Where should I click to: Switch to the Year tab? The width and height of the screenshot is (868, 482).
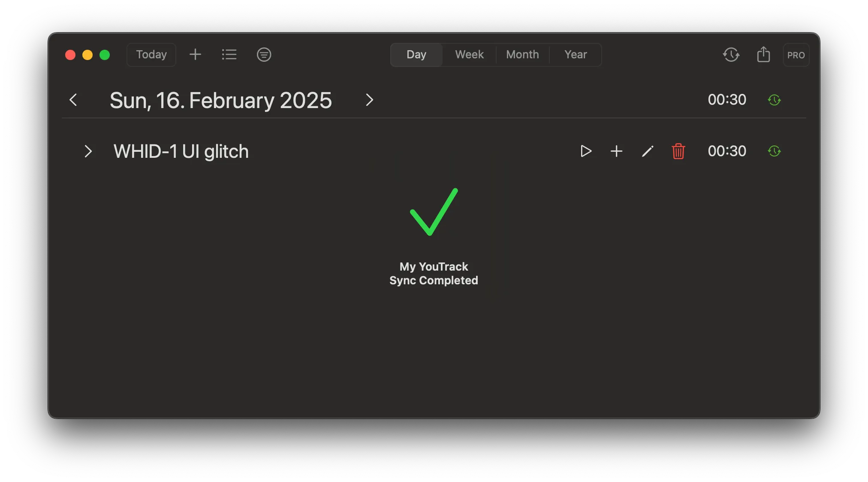click(576, 54)
